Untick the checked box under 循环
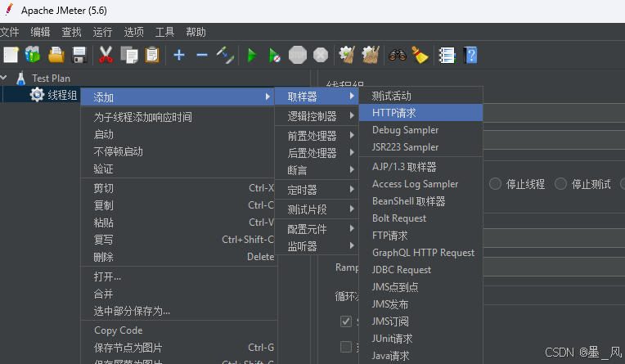Screen dimensions: 625x364 coord(346,321)
